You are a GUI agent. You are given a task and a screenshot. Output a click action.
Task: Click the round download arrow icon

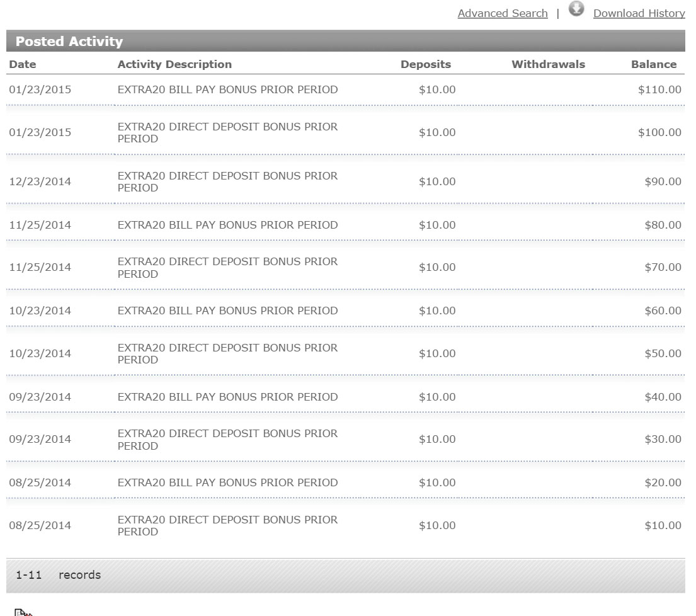(576, 8)
